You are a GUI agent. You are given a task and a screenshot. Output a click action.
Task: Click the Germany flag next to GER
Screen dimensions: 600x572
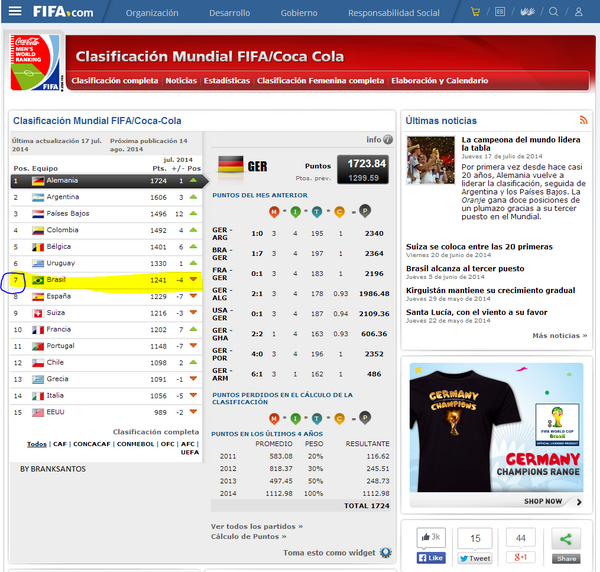231,165
